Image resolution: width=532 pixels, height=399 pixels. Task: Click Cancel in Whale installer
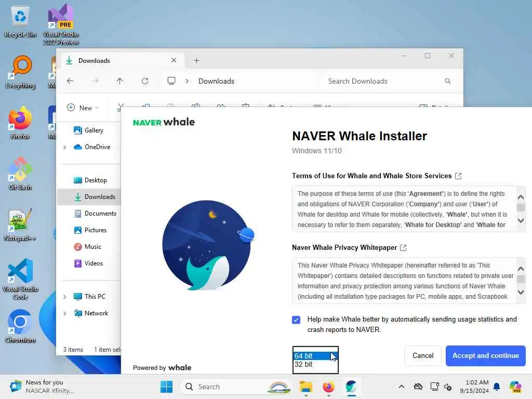pyautogui.click(x=423, y=355)
